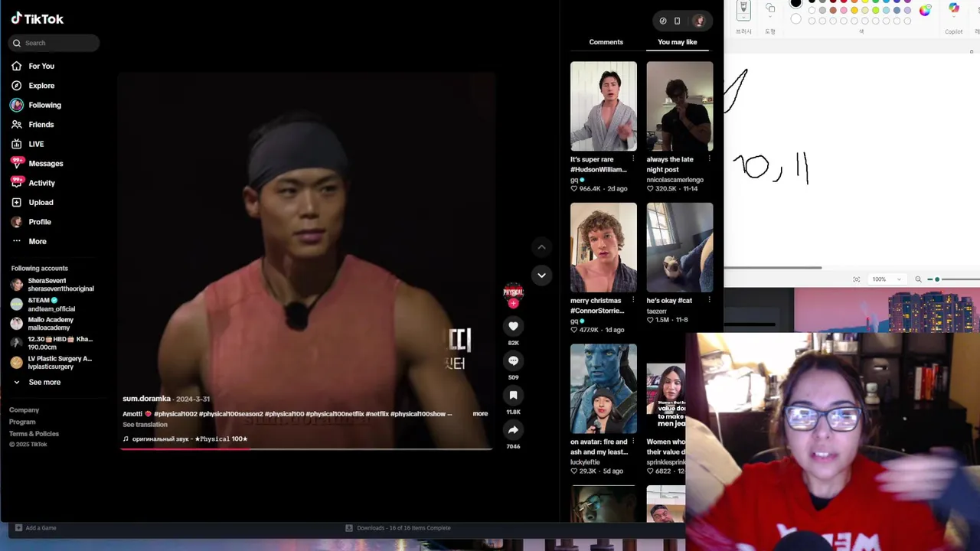
Task: Select white secondary color circle in Paint
Action: point(796,19)
